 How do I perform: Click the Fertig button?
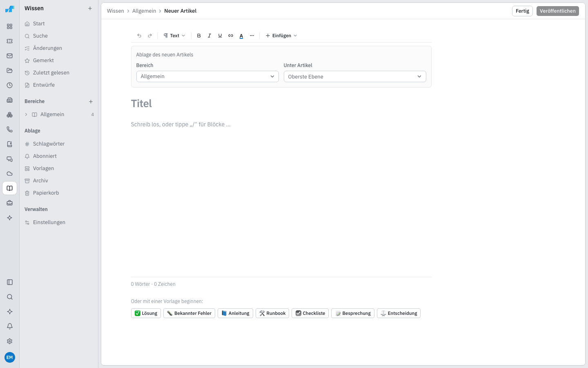pyautogui.click(x=522, y=11)
